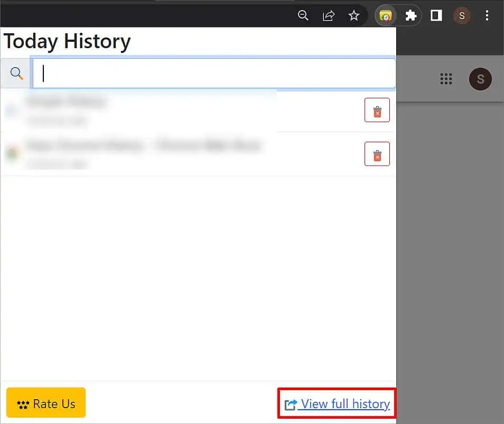The width and height of the screenshot is (504, 424).
Task: Delete the first history entry with its trash icon
Action: [x=377, y=110]
